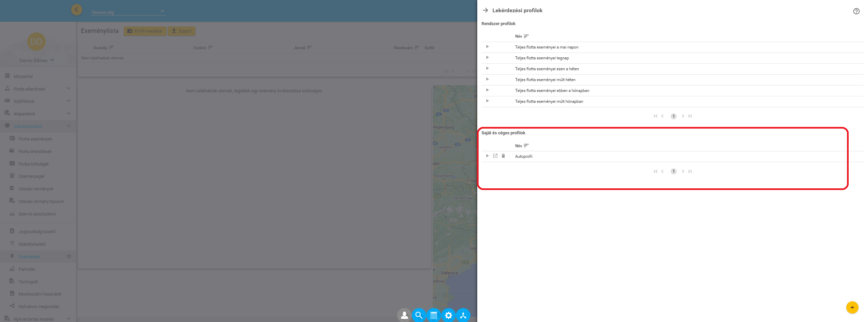This screenshot has height=322, width=868.
Task: Star the Események menu item
Action: pos(69,256)
